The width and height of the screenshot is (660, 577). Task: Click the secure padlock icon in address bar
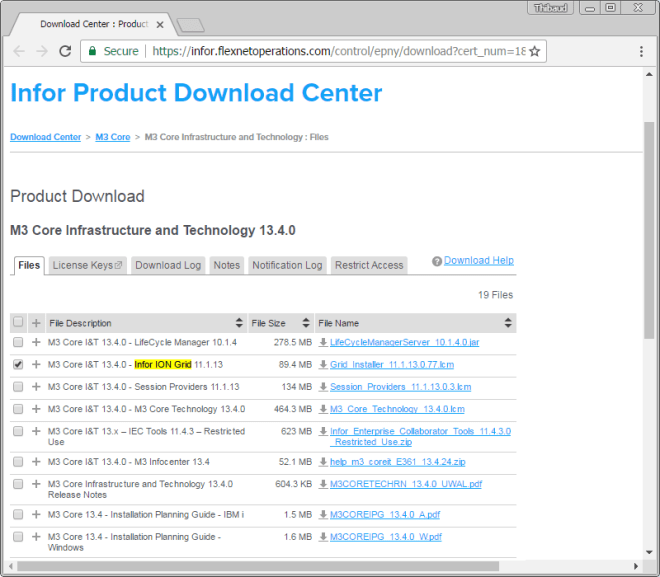[93, 51]
